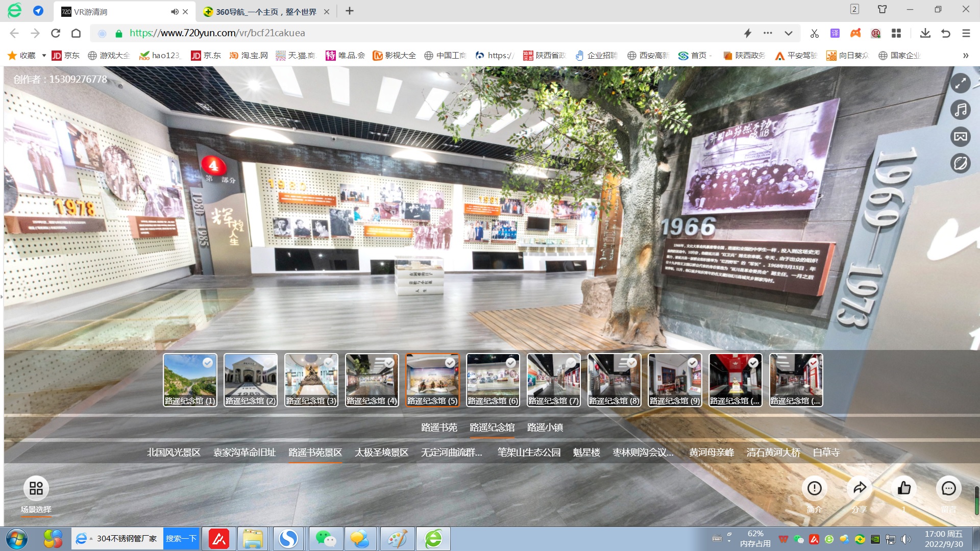This screenshot has width=980, height=551.
Task: Click the system volume tray icon
Action: pos(906,539)
